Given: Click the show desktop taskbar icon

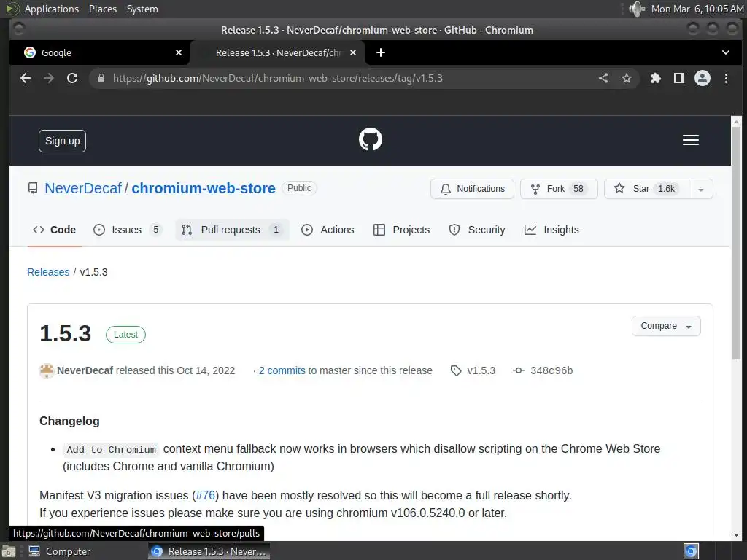Looking at the screenshot, I should [9, 551].
